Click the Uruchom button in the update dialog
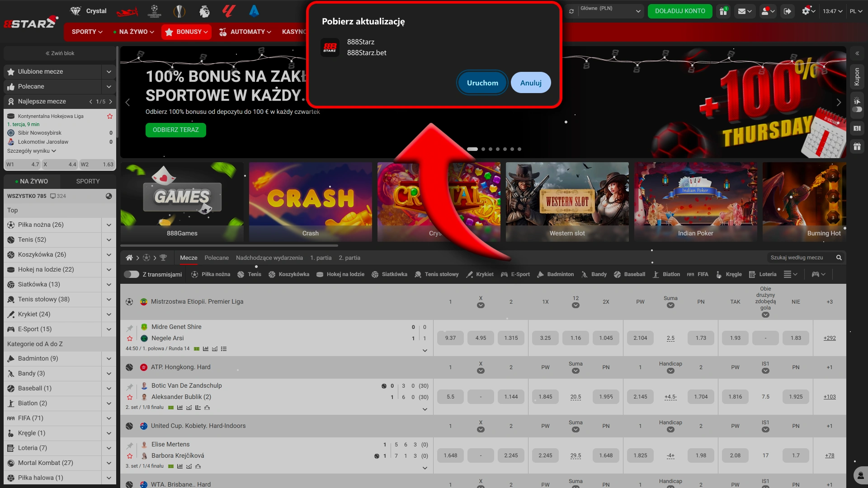Screen dimensions: 868x488 [482, 83]
